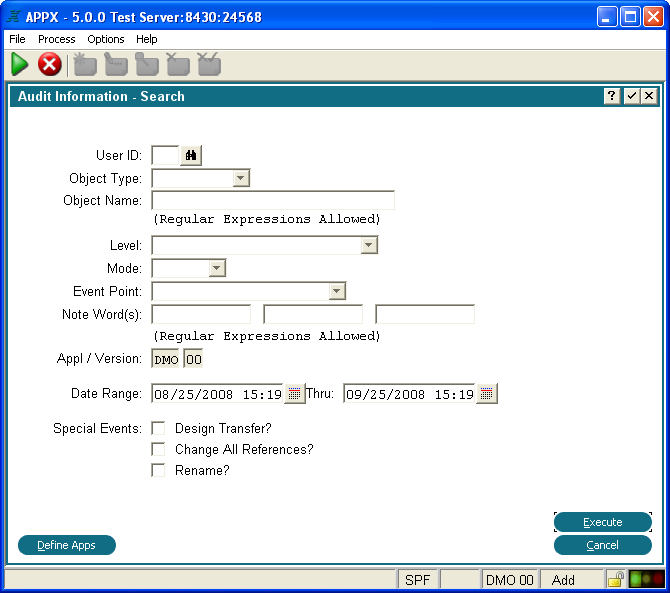Click the second Note Word(s) field
The image size is (670, 593).
pyautogui.click(x=313, y=314)
